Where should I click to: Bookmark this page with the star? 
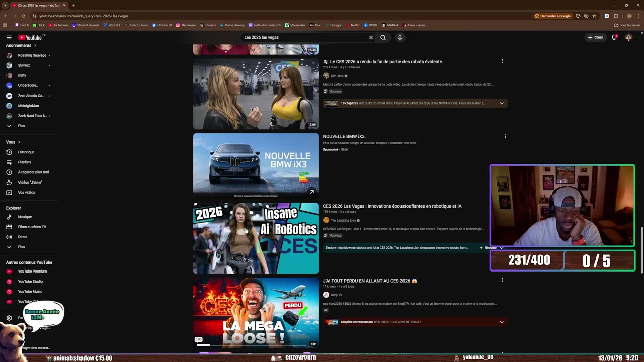tap(594, 16)
